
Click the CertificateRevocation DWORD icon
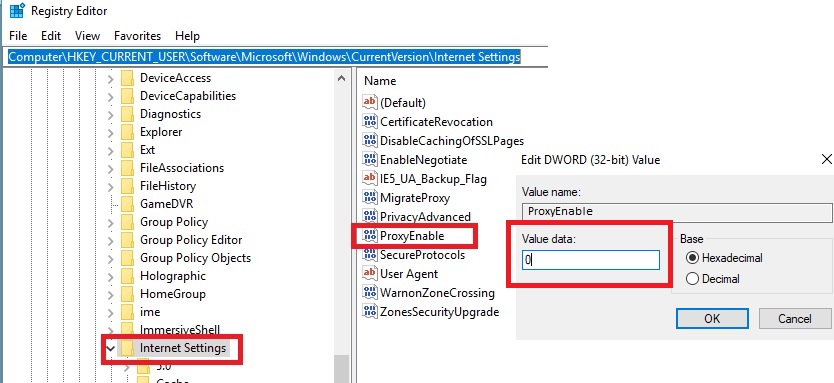pyautogui.click(x=370, y=121)
